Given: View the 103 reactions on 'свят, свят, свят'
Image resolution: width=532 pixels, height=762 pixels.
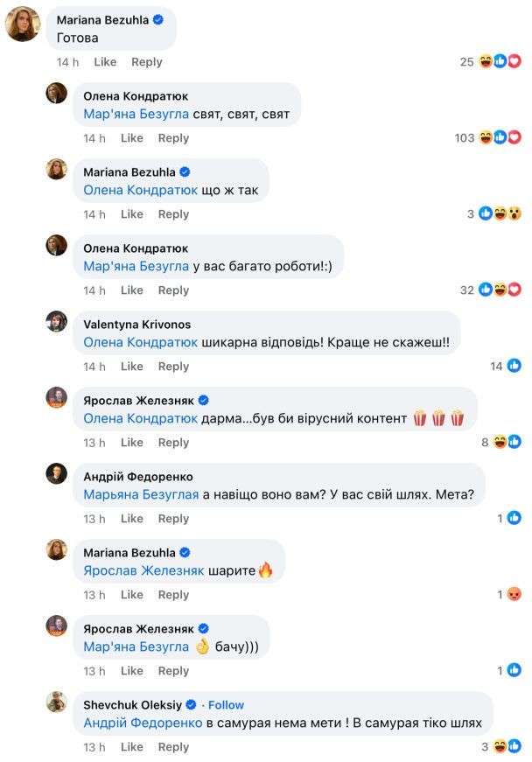Looking at the screenshot, I should coord(487,138).
